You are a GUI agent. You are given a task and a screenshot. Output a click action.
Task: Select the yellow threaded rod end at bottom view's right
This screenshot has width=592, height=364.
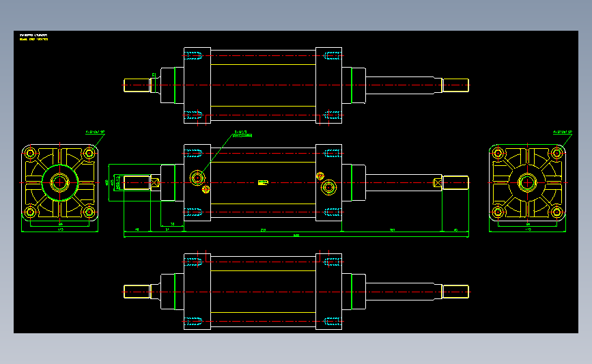[455, 292]
